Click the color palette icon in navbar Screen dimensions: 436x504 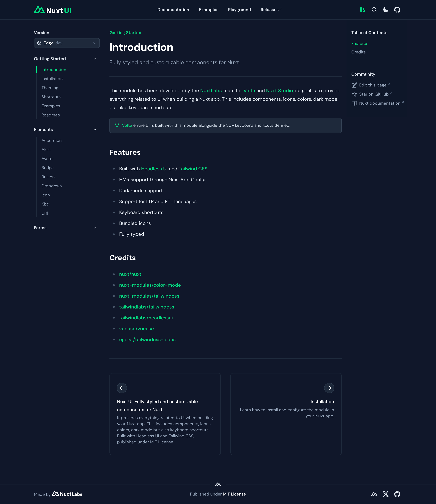[363, 10]
